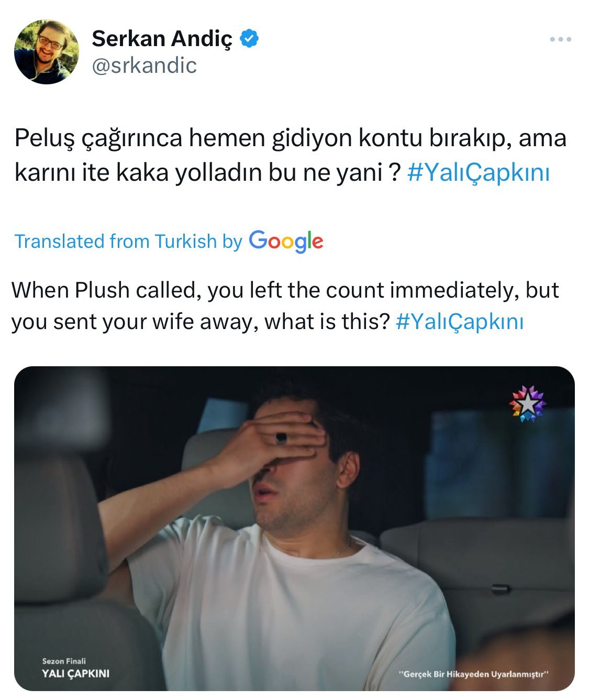
Task: Open the attached tweet image
Action: [x=294, y=528]
